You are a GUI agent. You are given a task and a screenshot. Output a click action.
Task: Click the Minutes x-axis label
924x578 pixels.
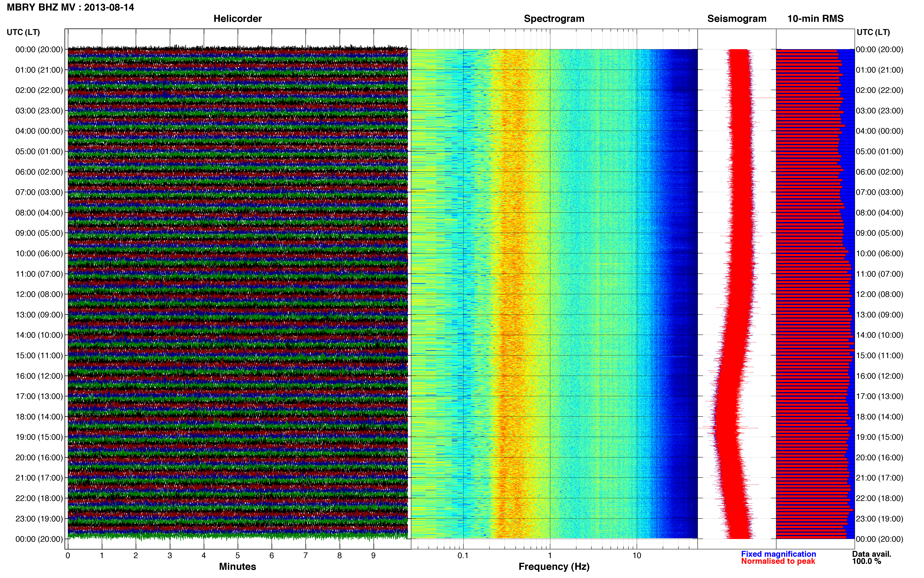click(237, 566)
